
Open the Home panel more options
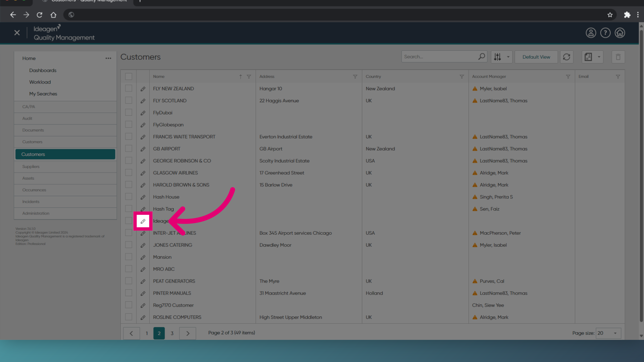(x=108, y=58)
